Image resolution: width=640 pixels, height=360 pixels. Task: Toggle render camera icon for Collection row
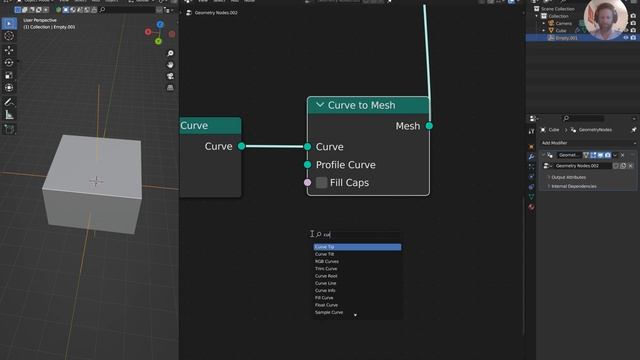coord(633,16)
